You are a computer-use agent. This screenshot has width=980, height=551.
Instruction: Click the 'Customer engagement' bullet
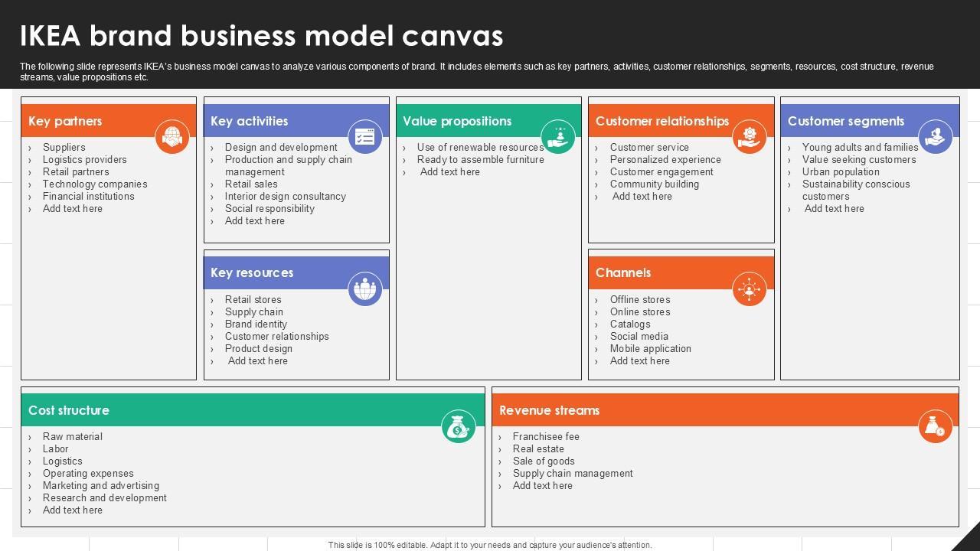tap(661, 171)
